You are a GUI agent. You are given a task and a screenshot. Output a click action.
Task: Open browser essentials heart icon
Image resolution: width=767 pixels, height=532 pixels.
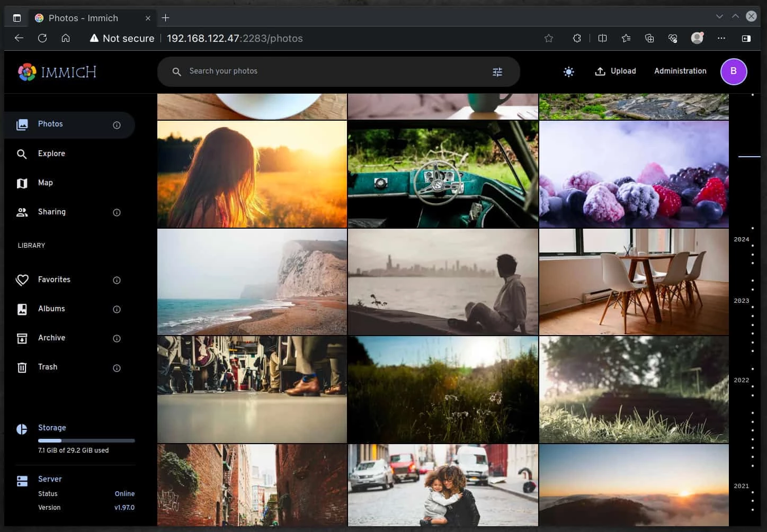(x=673, y=38)
